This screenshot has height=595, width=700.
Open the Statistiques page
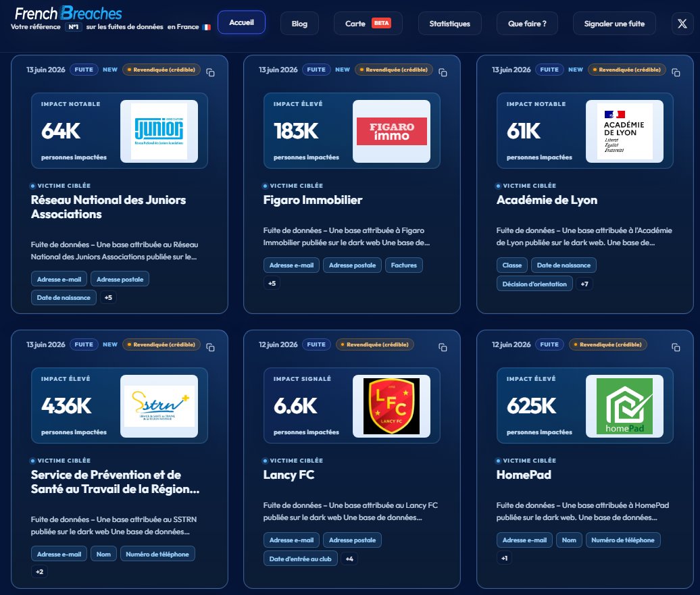[449, 24]
